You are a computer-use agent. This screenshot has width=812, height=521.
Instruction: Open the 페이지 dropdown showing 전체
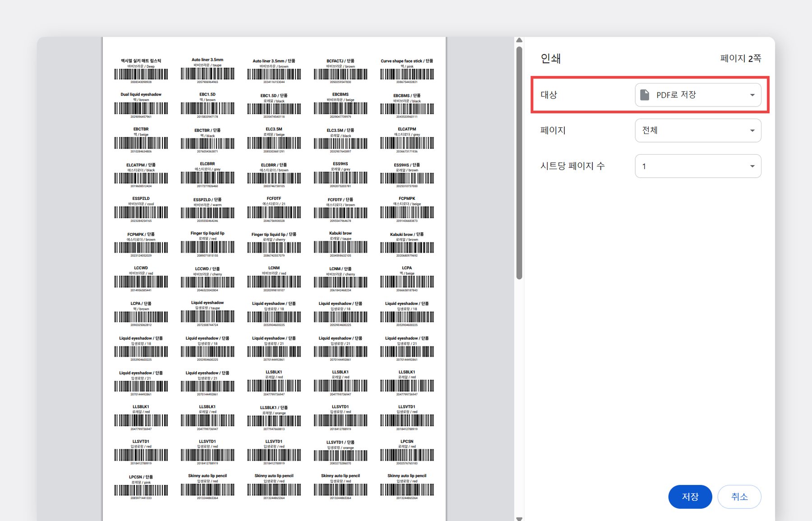pos(698,130)
